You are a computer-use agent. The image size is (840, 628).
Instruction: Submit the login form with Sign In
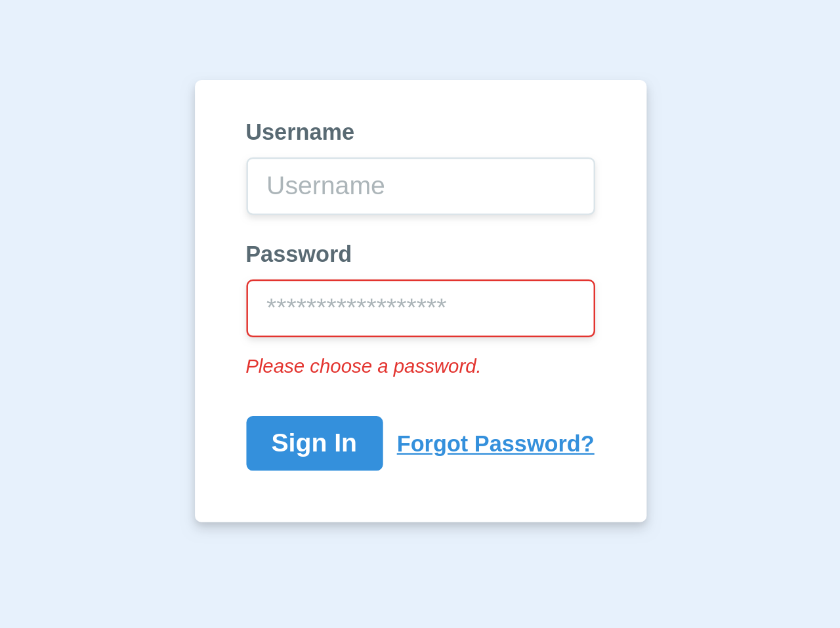click(314, 444)
